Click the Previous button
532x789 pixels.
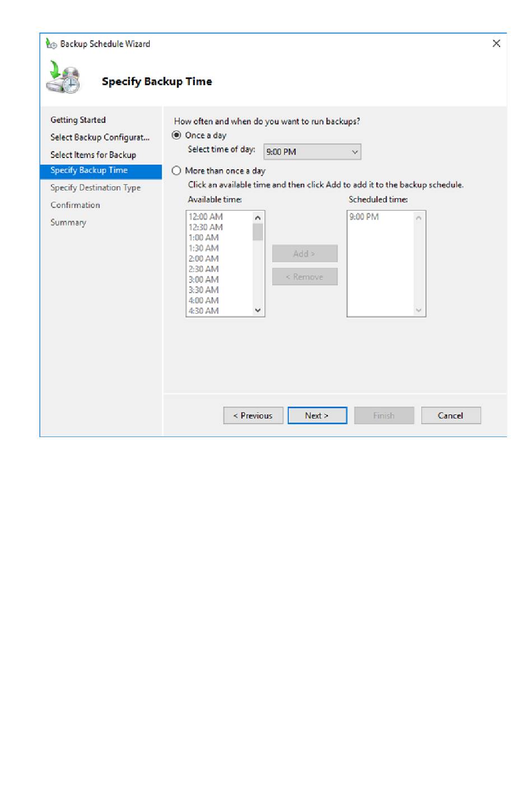tap(253, 415)
